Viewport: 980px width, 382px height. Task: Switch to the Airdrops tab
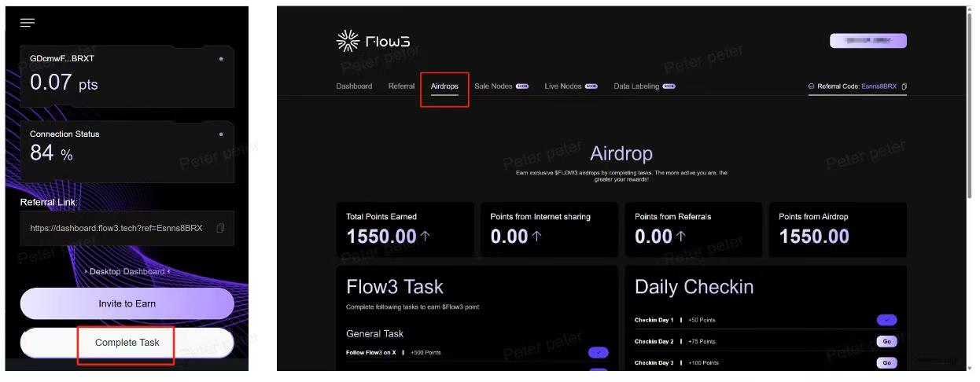(x=444, y=86)
